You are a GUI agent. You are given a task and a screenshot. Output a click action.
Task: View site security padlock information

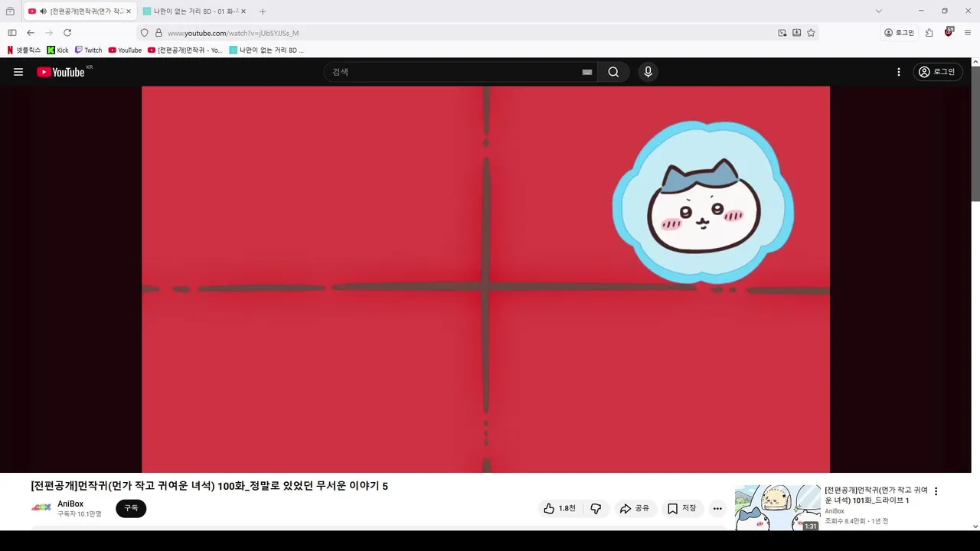[158, 33]
